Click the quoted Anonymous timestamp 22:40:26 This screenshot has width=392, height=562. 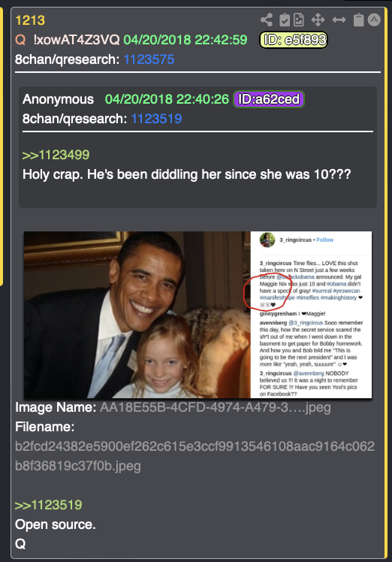pos(167,99)
